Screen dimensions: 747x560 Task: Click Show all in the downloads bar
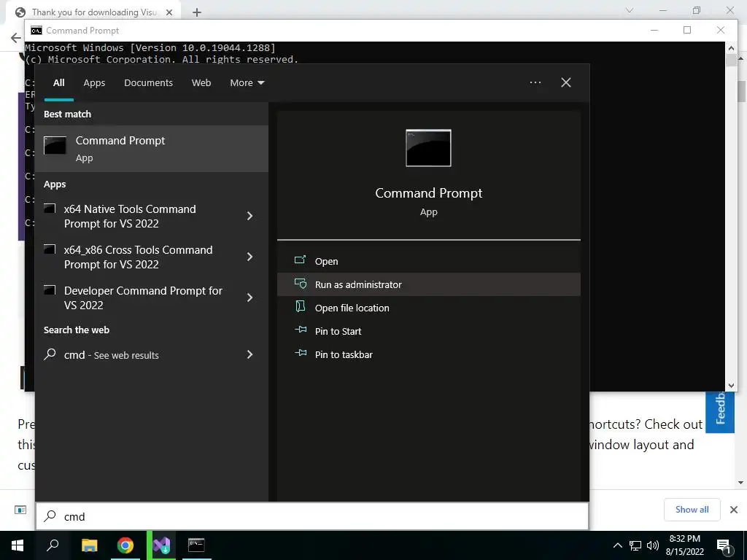(692, 510)
